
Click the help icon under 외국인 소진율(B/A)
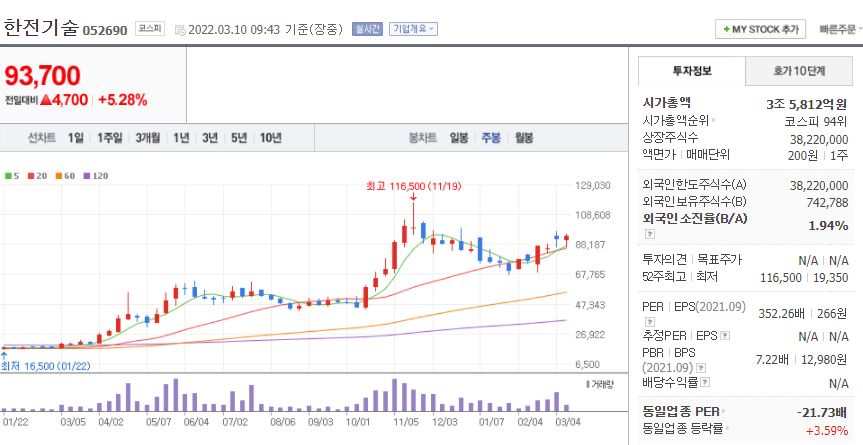[x=649, y=234]
